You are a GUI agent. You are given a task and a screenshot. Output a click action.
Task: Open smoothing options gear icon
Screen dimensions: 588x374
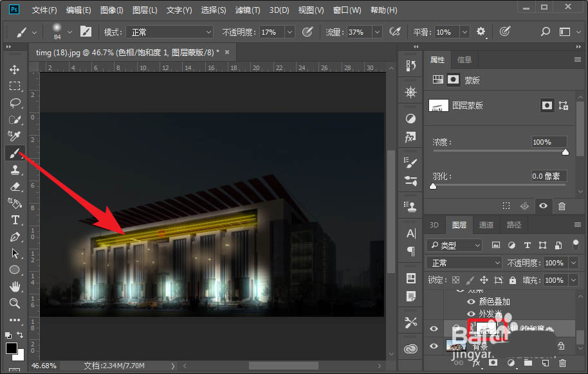tap(481, 32)
